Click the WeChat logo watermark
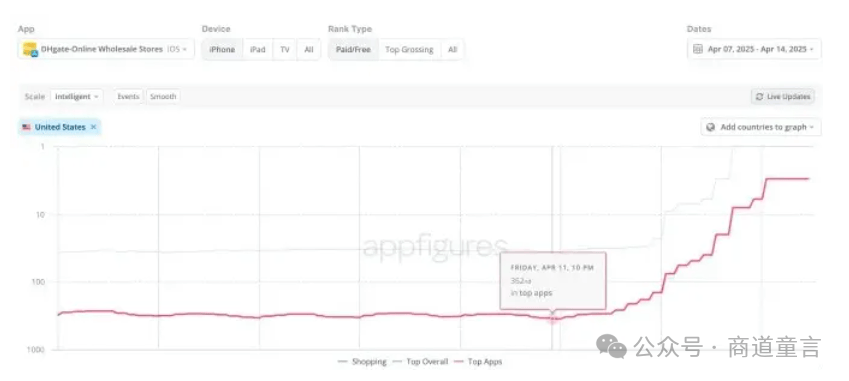The width and height of the screenshot is (849, 381). coord(611,345)
